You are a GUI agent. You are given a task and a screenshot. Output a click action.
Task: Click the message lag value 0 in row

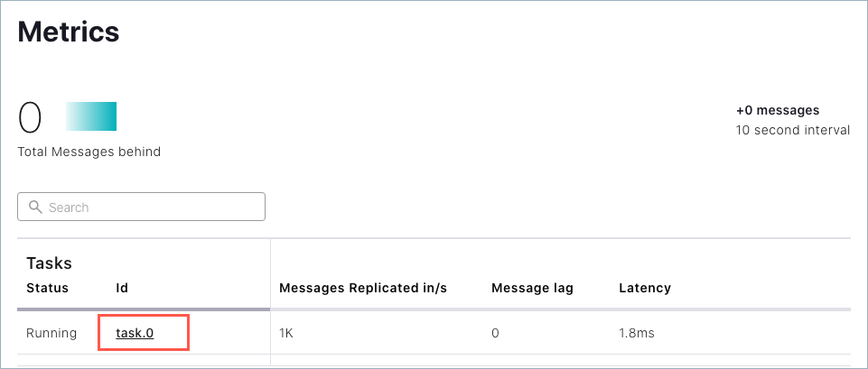(495, 333)
